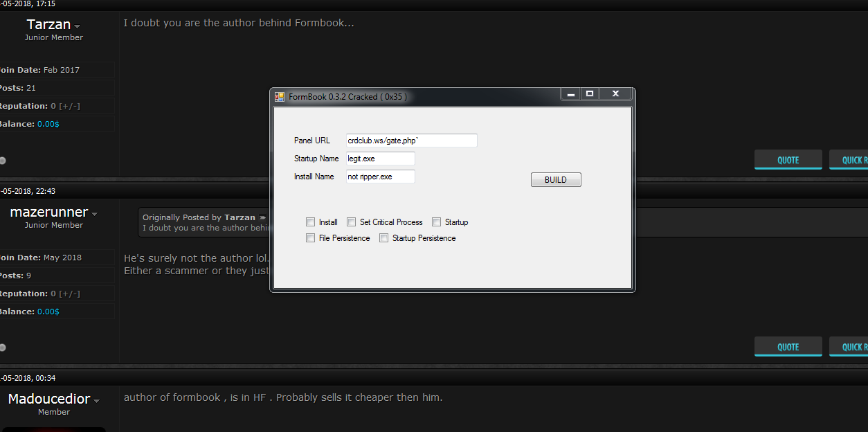868x432 pixels.
Task: Click the line 'He's surely not the author lol.'
Action: pyautogui.click(x=196, y=258)
